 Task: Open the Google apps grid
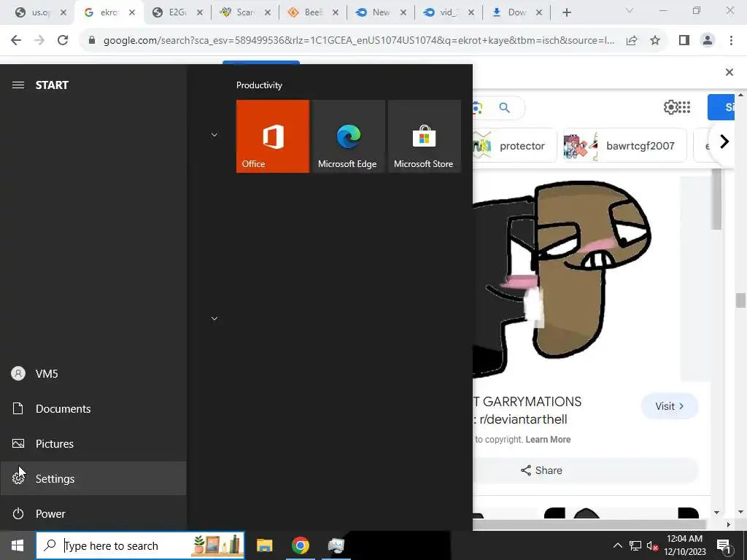coord(684,107)
